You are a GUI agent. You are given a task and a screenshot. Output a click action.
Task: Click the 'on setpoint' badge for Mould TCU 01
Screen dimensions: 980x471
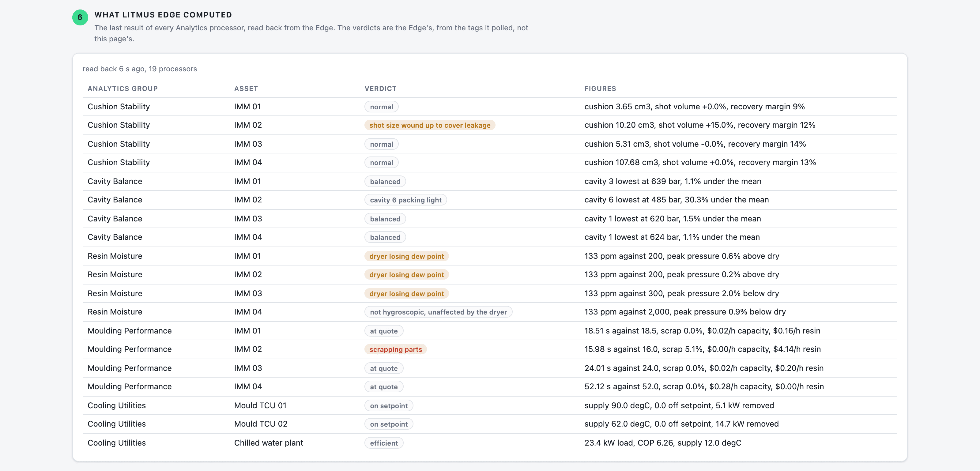(x=388, y=405)
